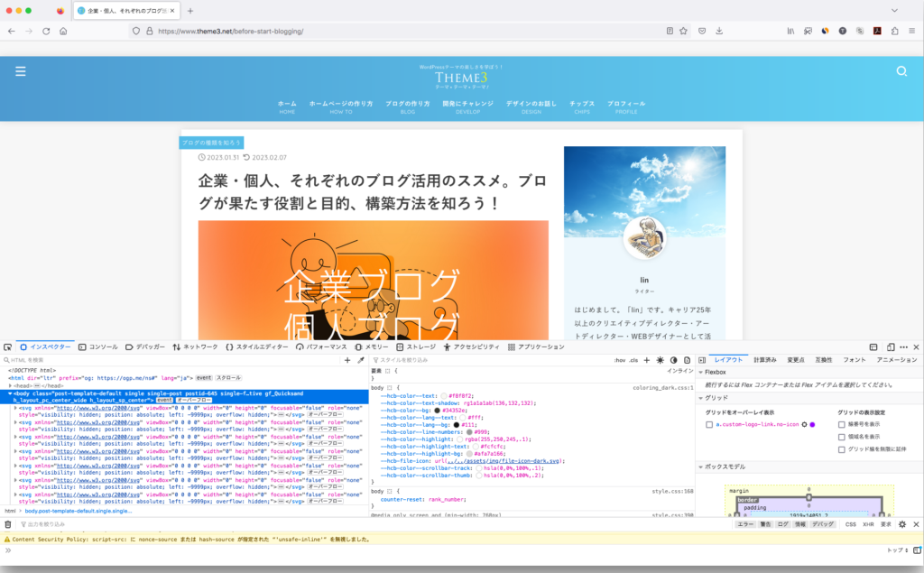Collapse the body element node
Screen dimensions: 924x573
(x=10, y=393)
